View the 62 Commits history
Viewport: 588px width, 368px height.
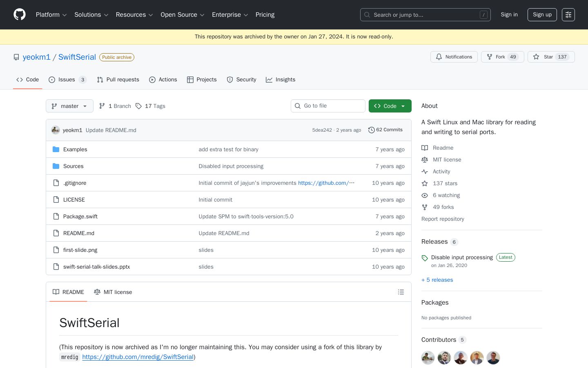[385, 130]
